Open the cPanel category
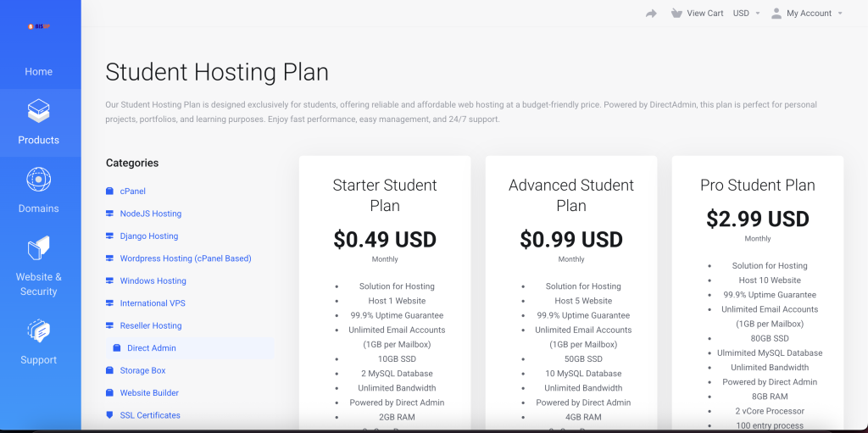The image size is (868, 433). tap(132, 192)
